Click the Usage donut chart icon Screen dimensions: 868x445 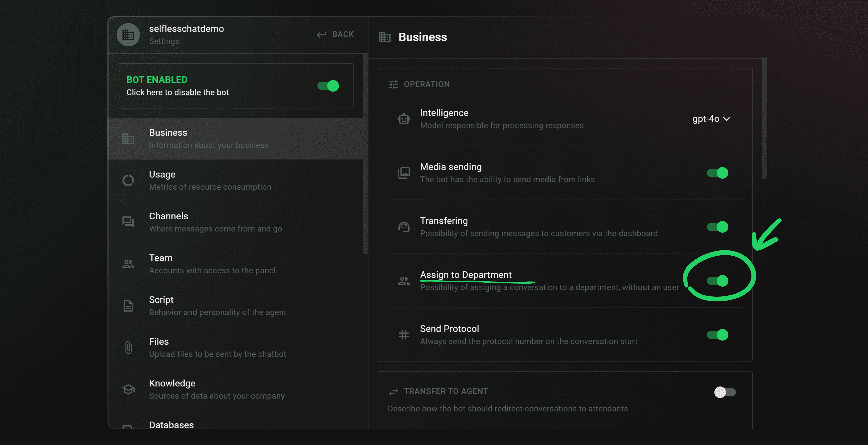(128, 181)
